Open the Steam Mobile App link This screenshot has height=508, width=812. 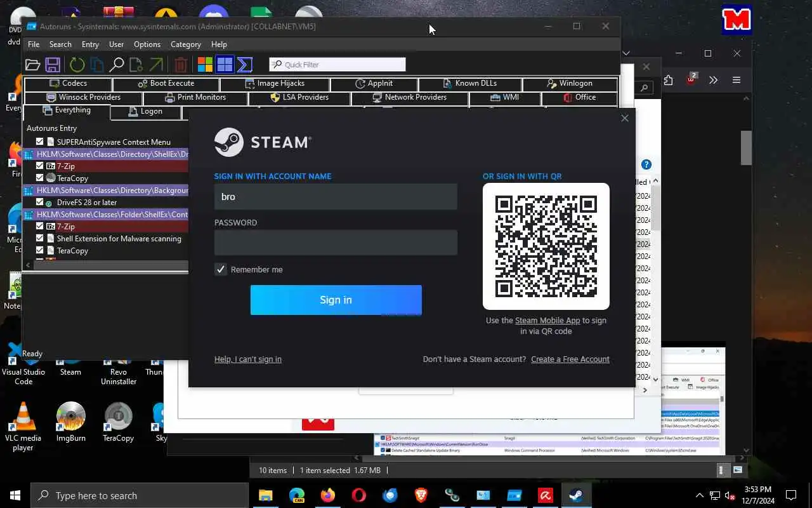click(547, 321)
